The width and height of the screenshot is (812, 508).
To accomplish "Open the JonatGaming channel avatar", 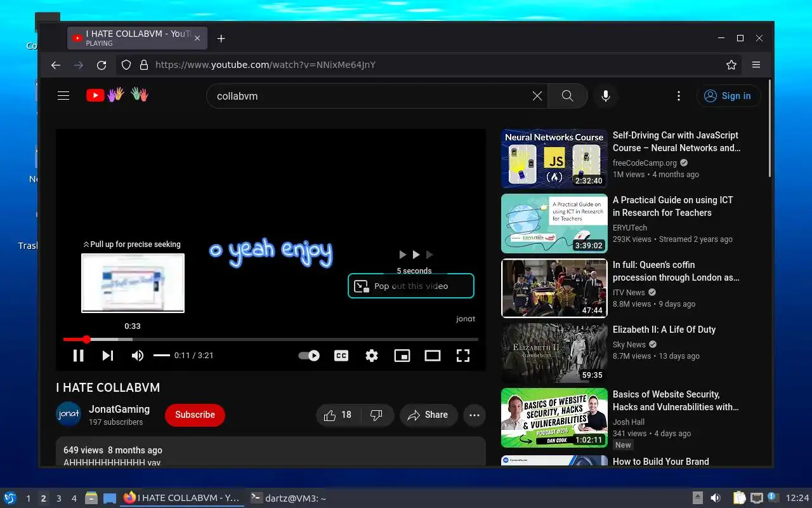I will [69, 415].
